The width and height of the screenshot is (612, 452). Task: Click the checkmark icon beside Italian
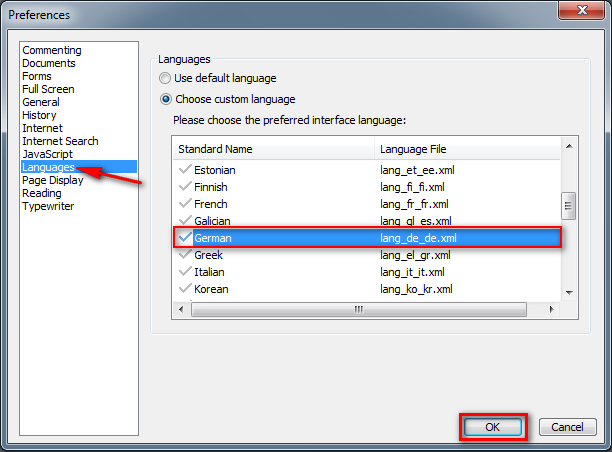tap(184, 272)
